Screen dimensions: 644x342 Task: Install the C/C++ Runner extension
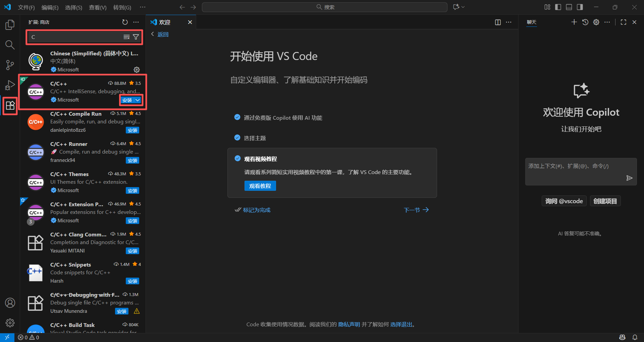point(132,160)
